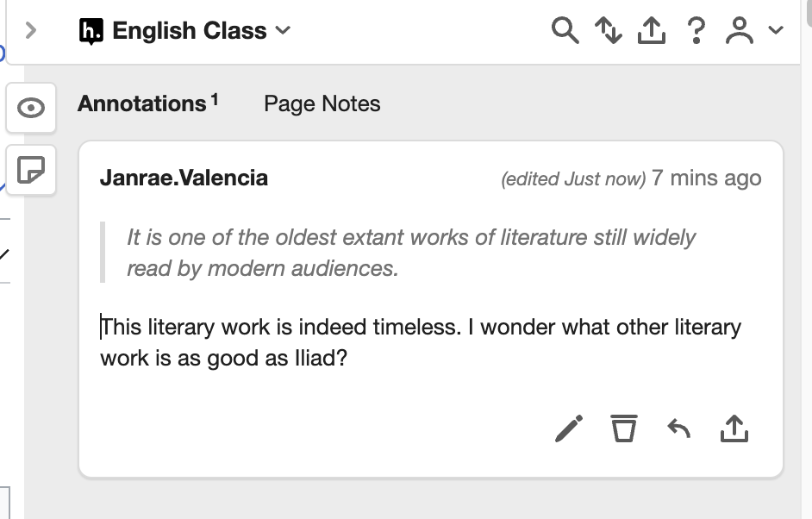Screen dimensions: 812x519
Task: Reply to Janrae.Valencia's annotation
Action: [678, 428]
